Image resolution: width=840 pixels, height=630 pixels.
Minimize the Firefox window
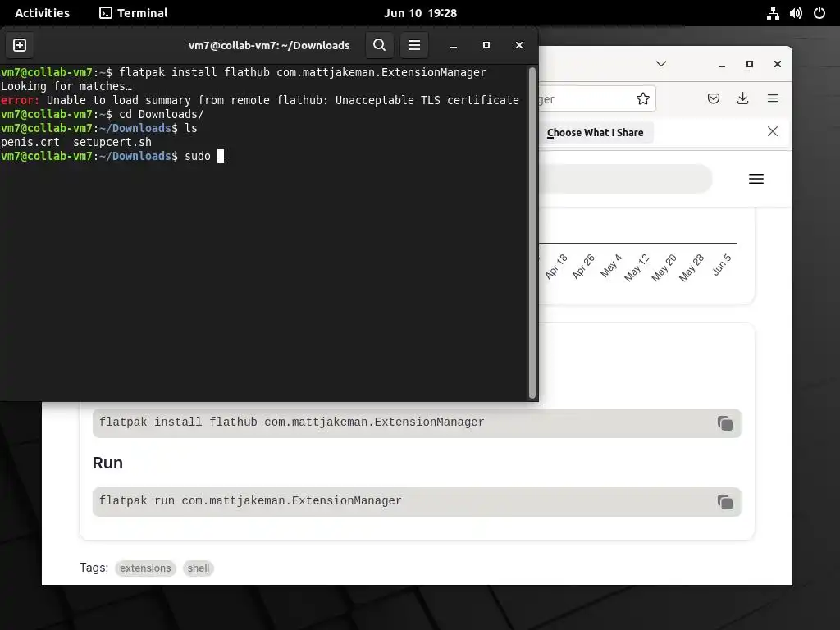click(722, 64)
